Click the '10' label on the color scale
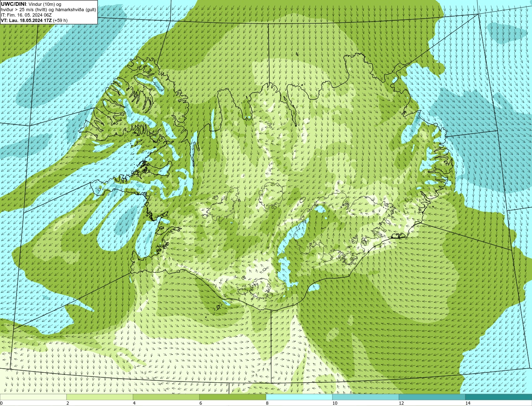Image resolution: width=532 pixels, height=406 pixels. click(x=335, y=403)
